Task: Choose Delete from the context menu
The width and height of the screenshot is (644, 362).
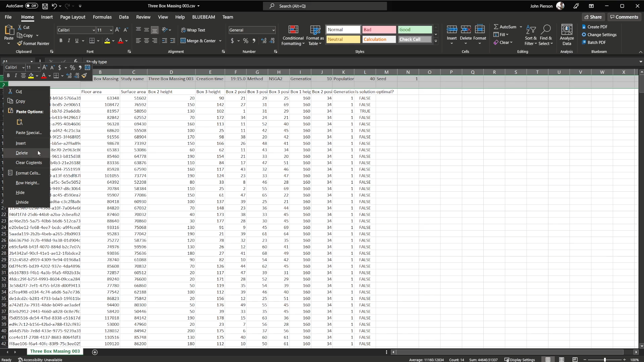Action: (x=22, y=153)
